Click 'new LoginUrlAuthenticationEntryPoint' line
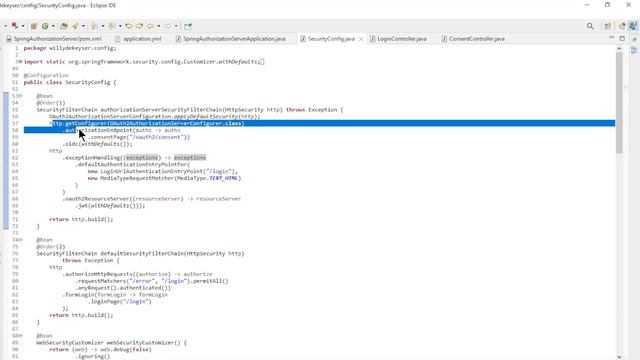 [x=163, y=171]
